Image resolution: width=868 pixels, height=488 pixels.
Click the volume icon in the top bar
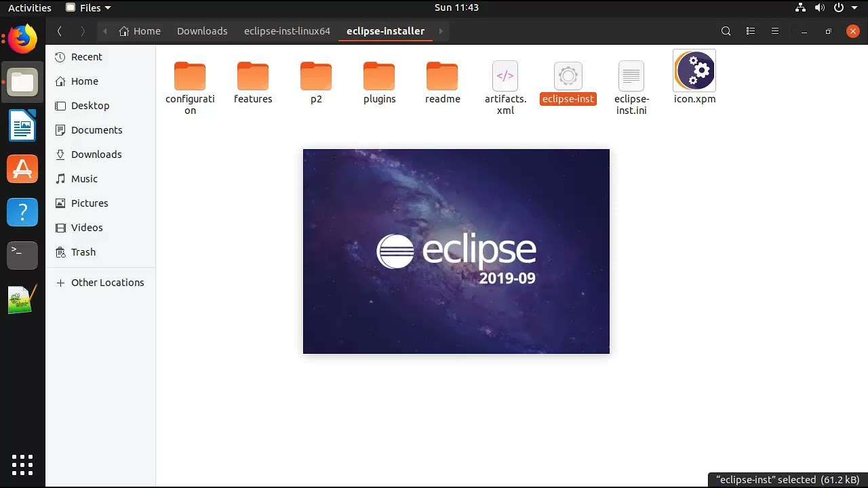[x=820, y=7]
